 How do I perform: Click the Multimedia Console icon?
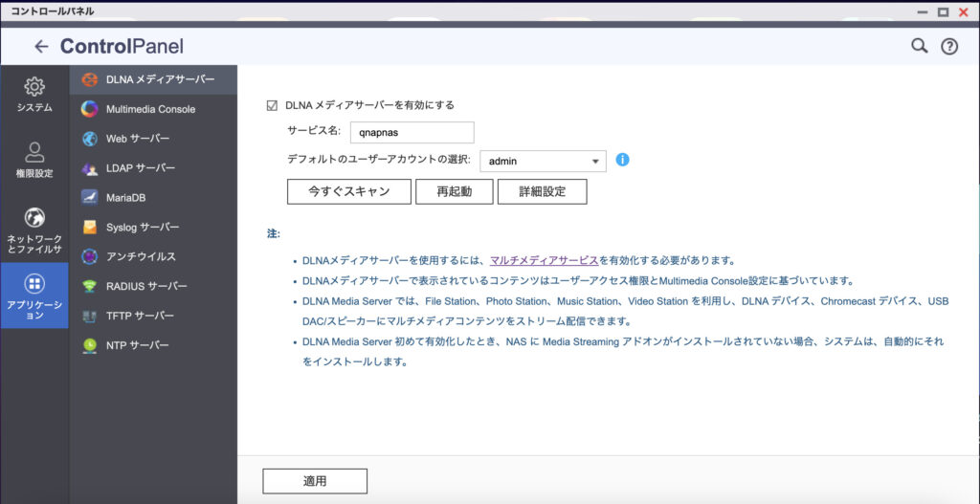[90, 109]
